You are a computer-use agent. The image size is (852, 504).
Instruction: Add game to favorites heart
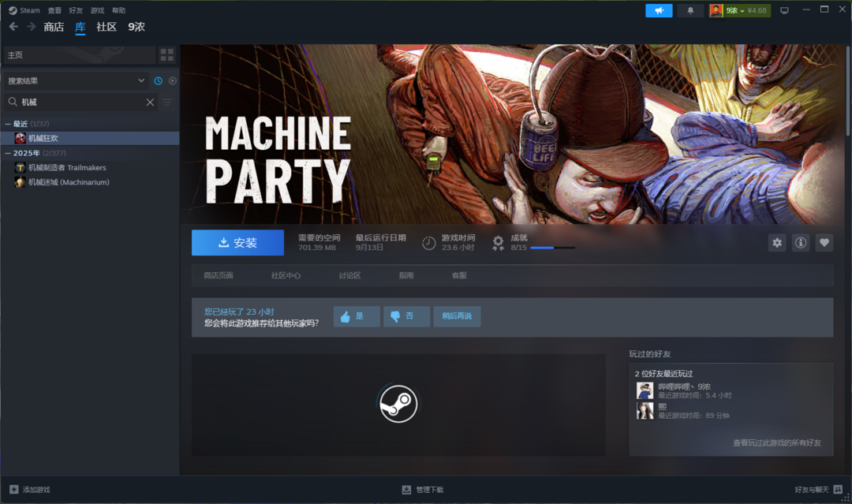coord(824,243)
